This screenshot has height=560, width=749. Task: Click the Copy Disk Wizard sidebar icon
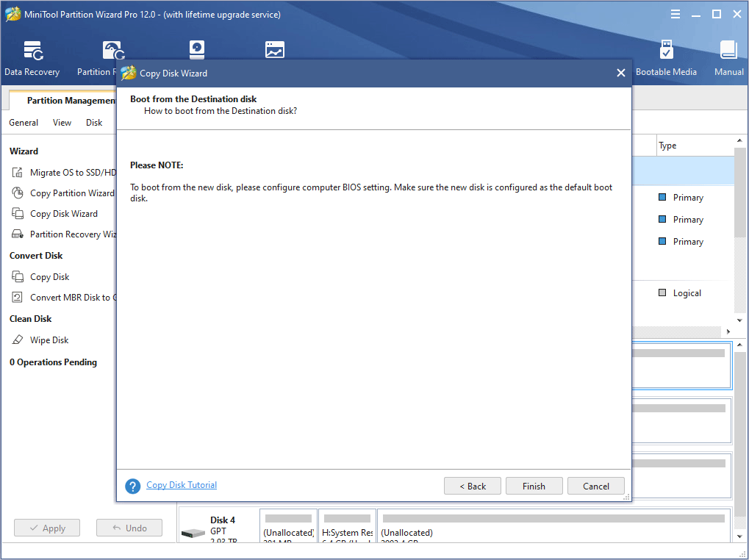17,213
